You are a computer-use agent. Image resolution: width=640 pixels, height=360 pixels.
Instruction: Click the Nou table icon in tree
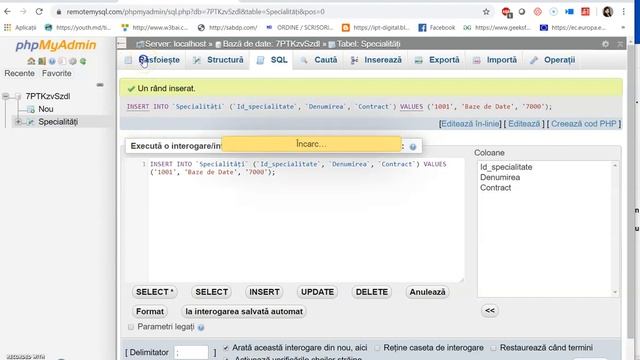click(31, 109)
